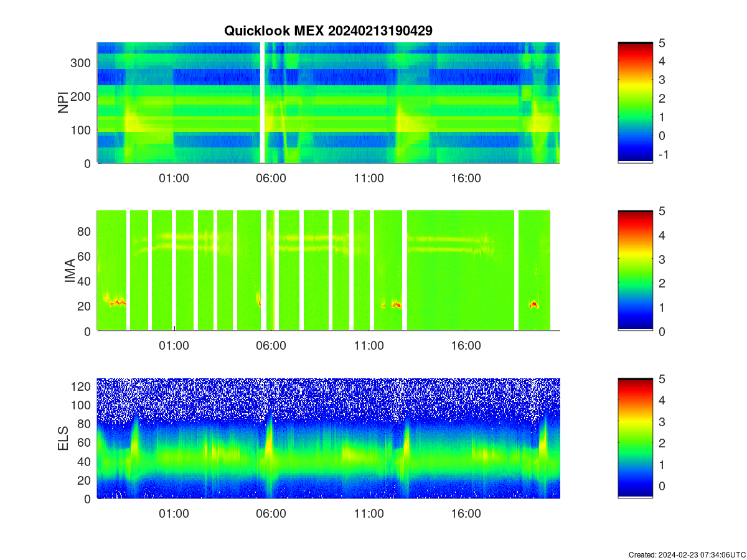This screenshot has width=747, height=560.
Task: Select the 60 tick on IMA y-axis
Action: (x=84, y=256)
